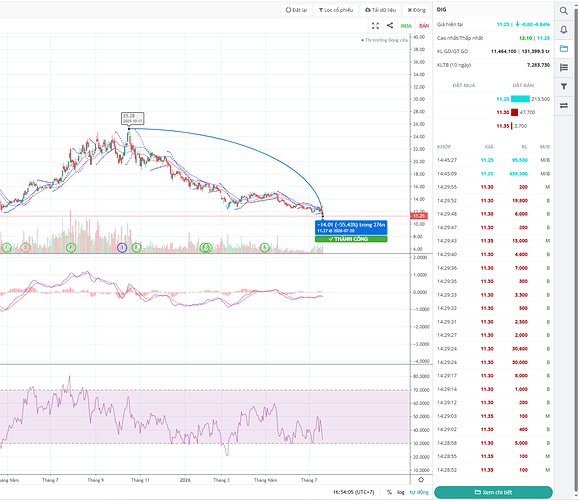Image resolution: width=579 pixels, height=500 pixels.
Task: Click the share chart icon
Action: (390, 25)
